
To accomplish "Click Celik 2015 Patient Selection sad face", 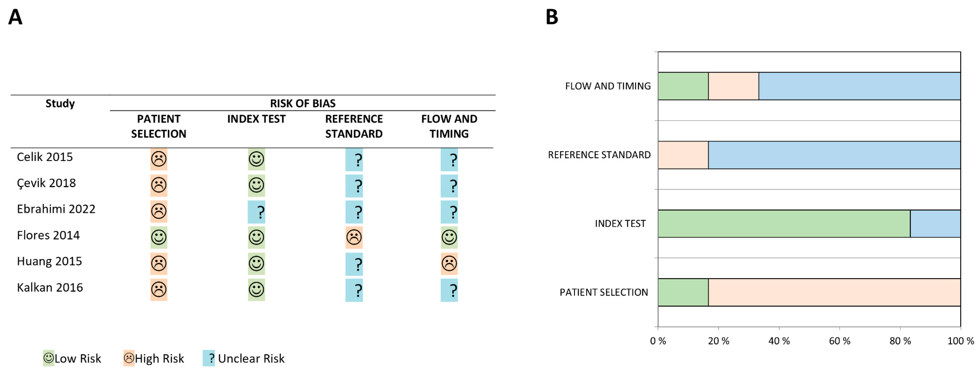I will 159,159.
